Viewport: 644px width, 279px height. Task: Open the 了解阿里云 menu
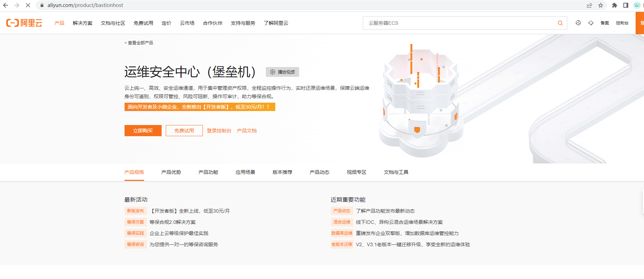pos(276,23)
